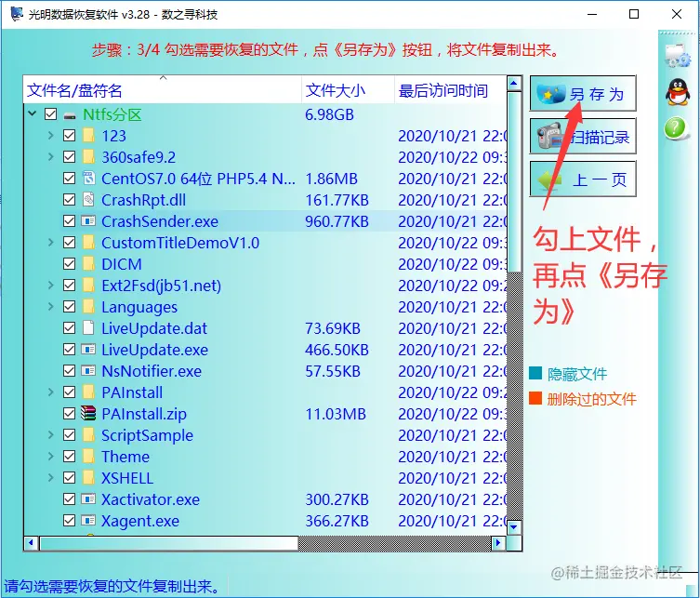The image size is (700, 598).
Task: Click the orange 删除过的文件 color swatch
Action: [x=535, y=398]
